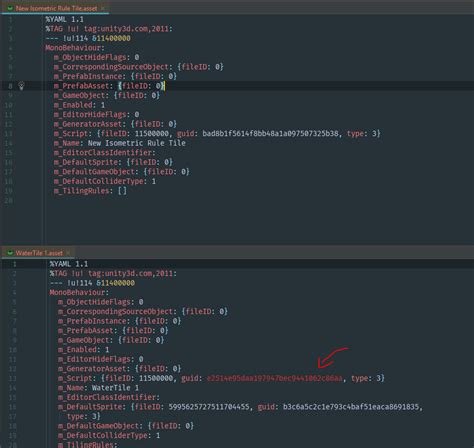Viewport: 474px width, 448px height.
Task: Click wrapped 'type: 3}' on line 17 of WaterTile editor
Action: [84, 416]
